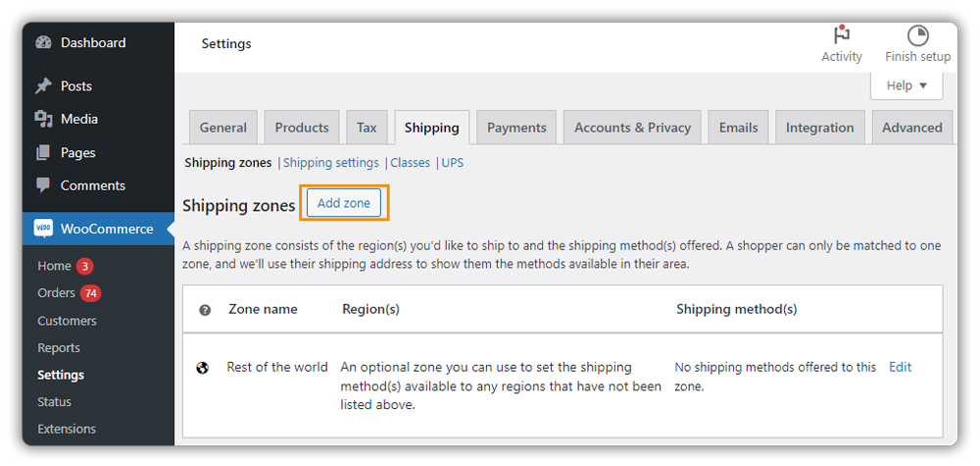This screenshot has width=980, height=466.
Task: Click the Rest of the world zone name
Action: 277,367
